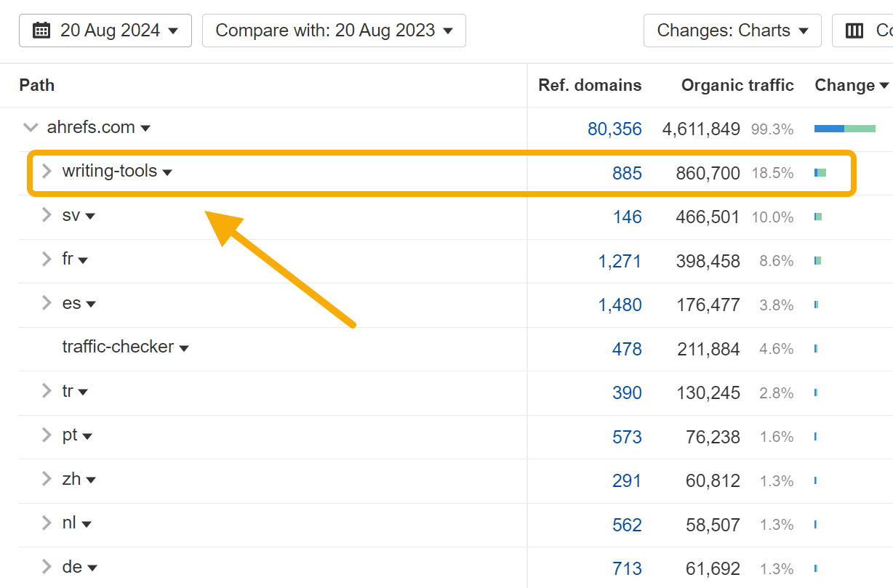Open the es path dropdown menu
The width and height of the screenshot is (893, 588).
(91, 303)
